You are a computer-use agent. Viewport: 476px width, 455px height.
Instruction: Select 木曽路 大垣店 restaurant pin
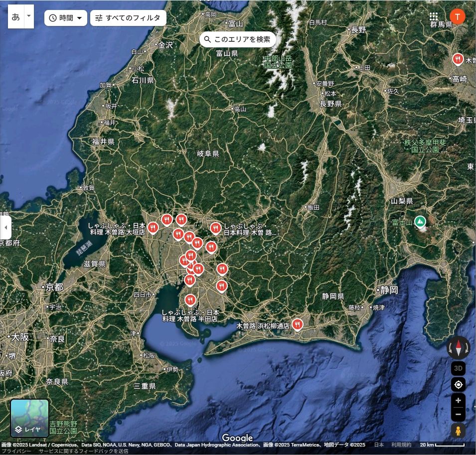click(153, 228)
